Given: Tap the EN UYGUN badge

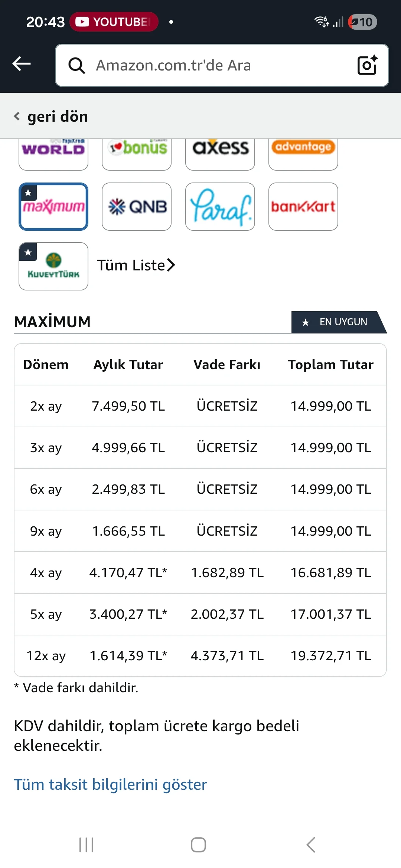Looking at the screenshot, I should point(338,322).
